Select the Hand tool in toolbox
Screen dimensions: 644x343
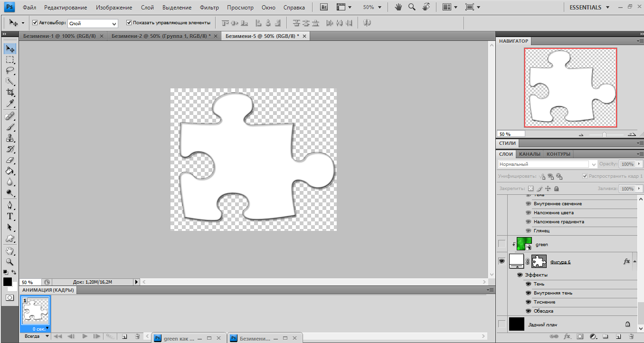(10, 251)
